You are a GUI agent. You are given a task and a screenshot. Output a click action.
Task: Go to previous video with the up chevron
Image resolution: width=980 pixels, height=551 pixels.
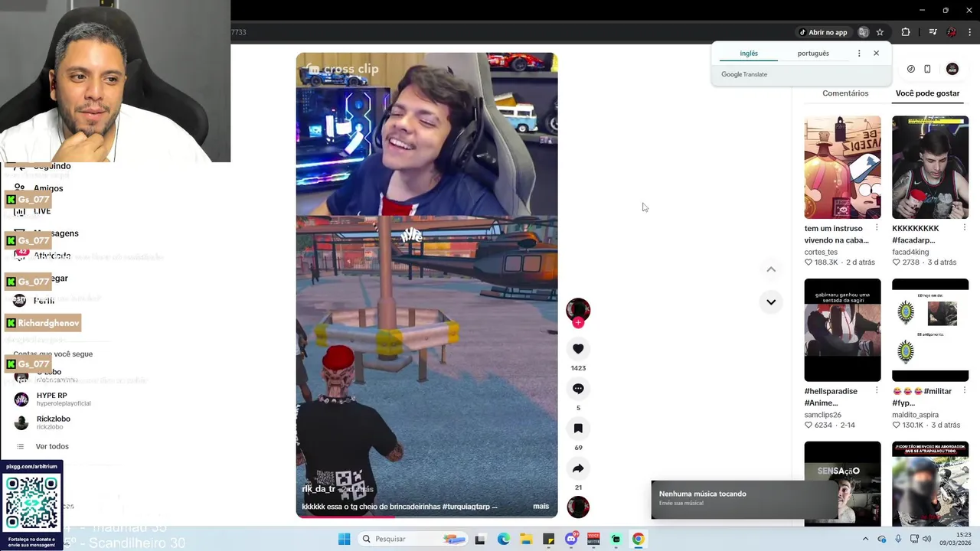(771, 269)
